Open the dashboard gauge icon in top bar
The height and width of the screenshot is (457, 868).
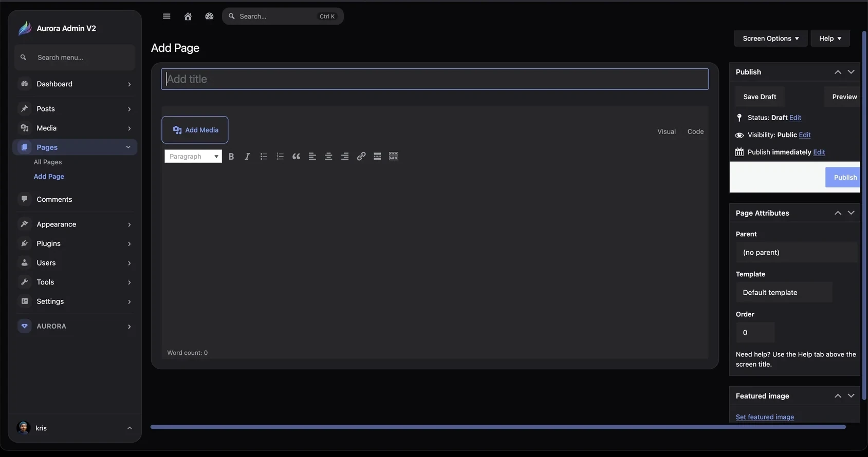click(209, 16)
